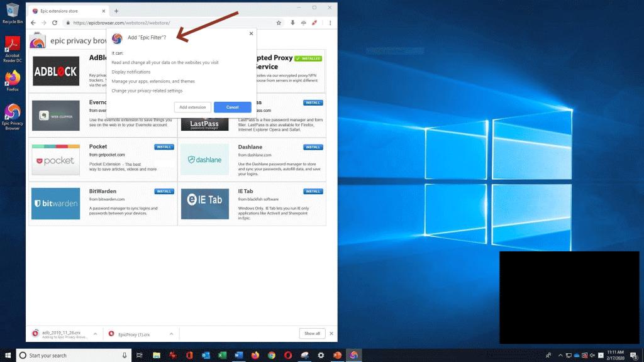Click the Pocket extension title
Viewport: 644px width, 362px height.
click(x=97, y=146)
